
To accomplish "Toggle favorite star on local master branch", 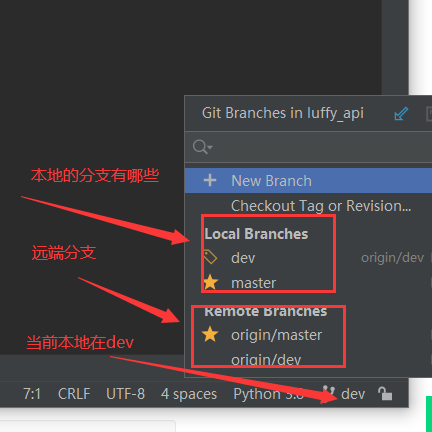I will pyautogui.click(x=211, y=282).
